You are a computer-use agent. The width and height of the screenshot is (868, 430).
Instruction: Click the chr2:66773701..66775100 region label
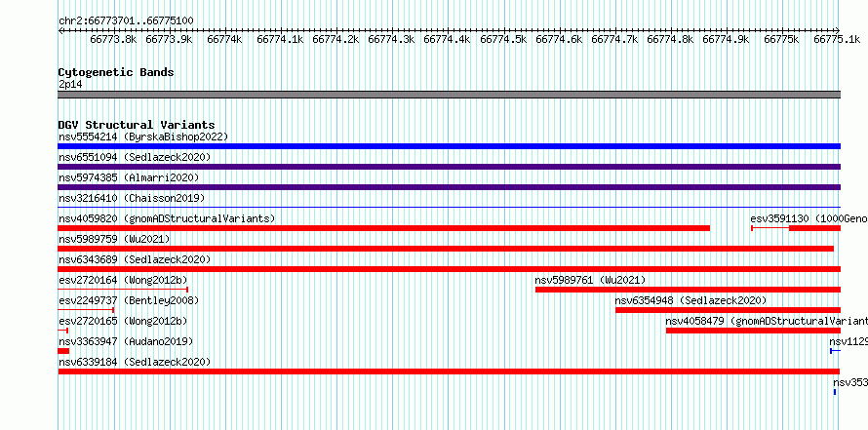click(126, 21)
